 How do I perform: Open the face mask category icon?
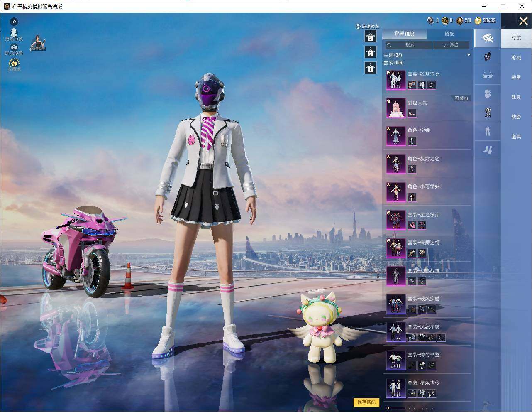click(x=487, y=94)
